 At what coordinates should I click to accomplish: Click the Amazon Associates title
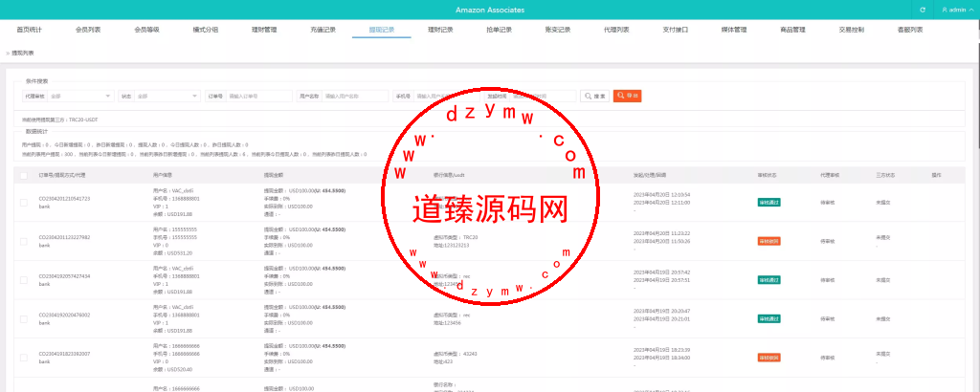[x=490, y=10]
